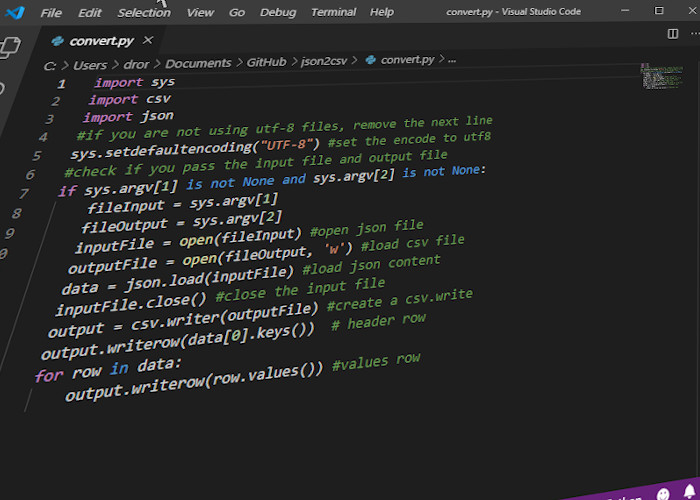This screenshot has height=500, width=700.
Task: Click line number 7 in gutter
Action: [23, 193]
